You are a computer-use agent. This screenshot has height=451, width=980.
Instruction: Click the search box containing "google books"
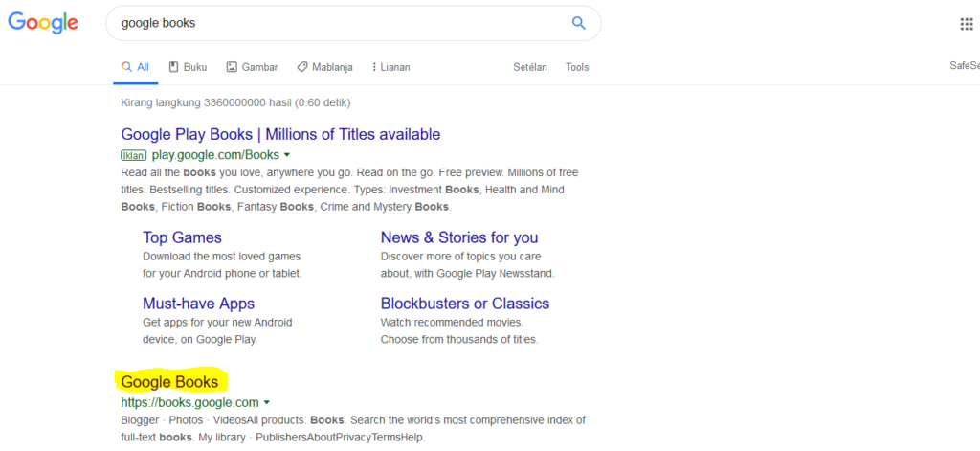coord(353,24)
